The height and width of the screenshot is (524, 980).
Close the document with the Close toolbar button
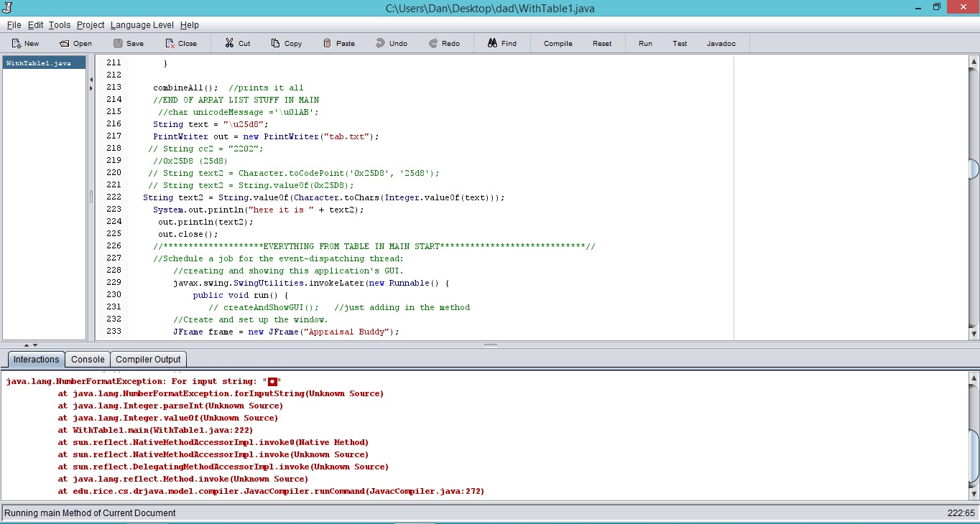point(181,43)
